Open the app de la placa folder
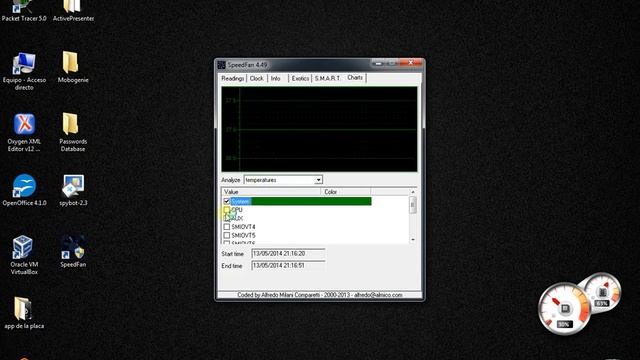 (24, 313)
